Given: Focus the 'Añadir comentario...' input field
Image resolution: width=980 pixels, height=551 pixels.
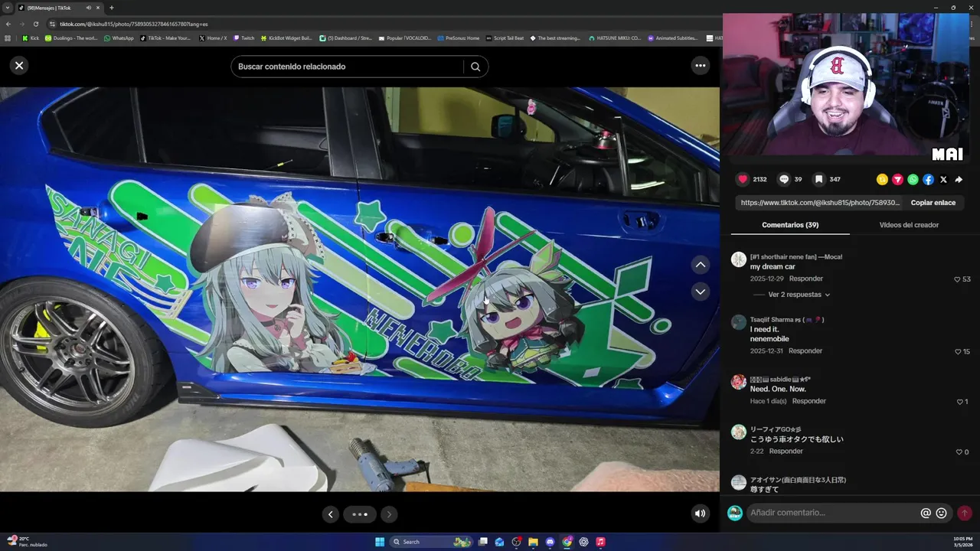Looking at the screenshot, I should pos(832,513).
